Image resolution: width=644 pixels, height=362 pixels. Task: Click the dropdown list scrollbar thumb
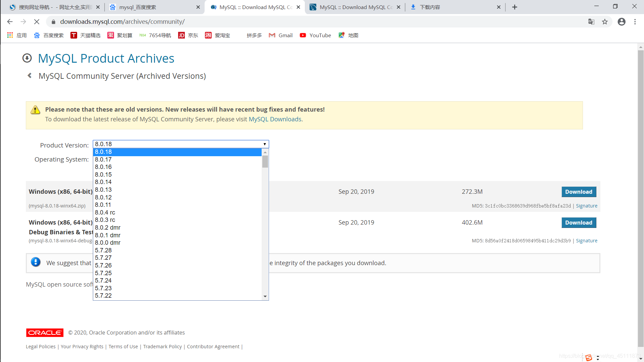pos(265,162)
